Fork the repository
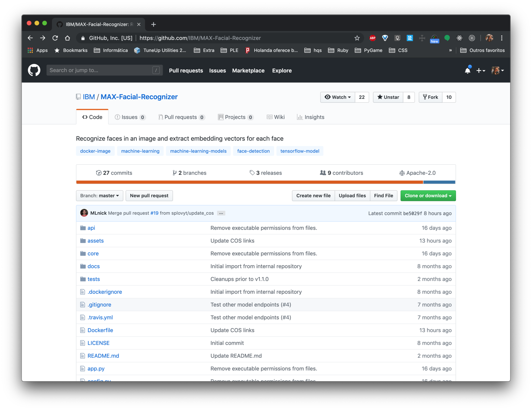 [431, 97]
